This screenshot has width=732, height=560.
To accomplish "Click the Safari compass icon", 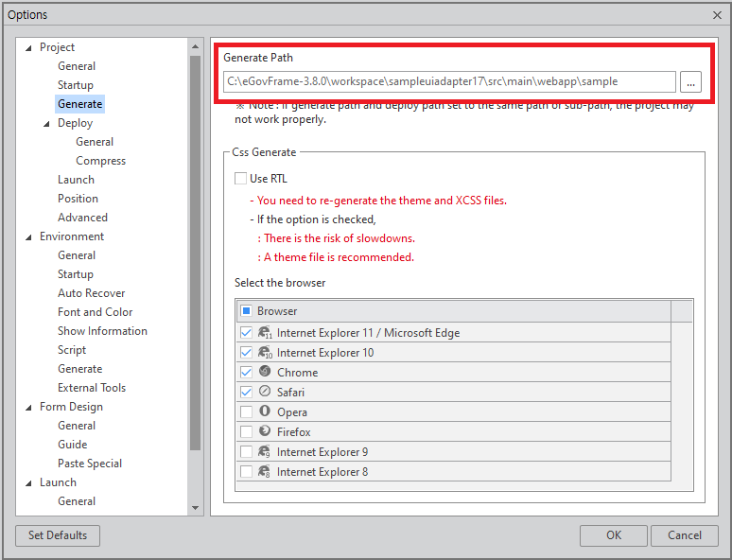I will coord(265,392).
